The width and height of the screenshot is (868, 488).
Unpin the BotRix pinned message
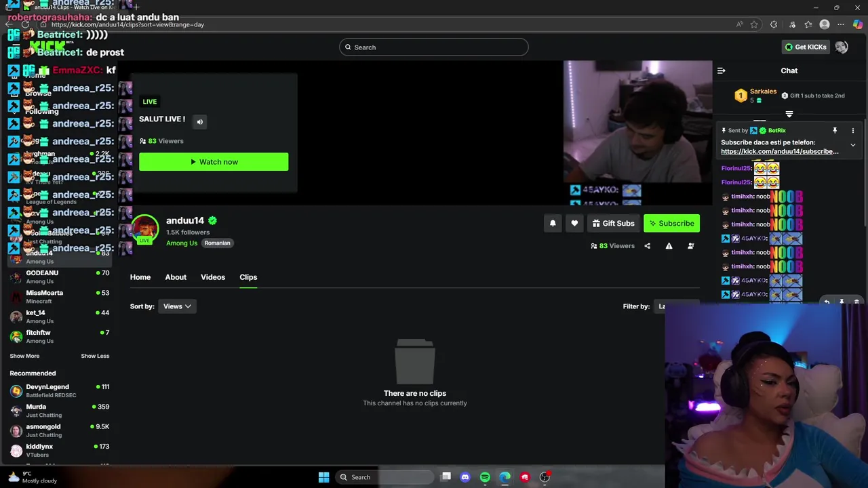(835, 130)
